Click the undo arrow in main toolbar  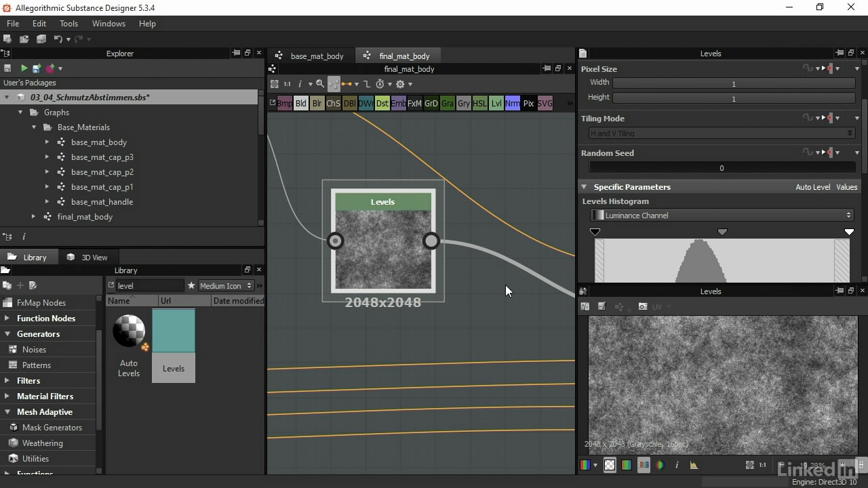coord(58,39)
